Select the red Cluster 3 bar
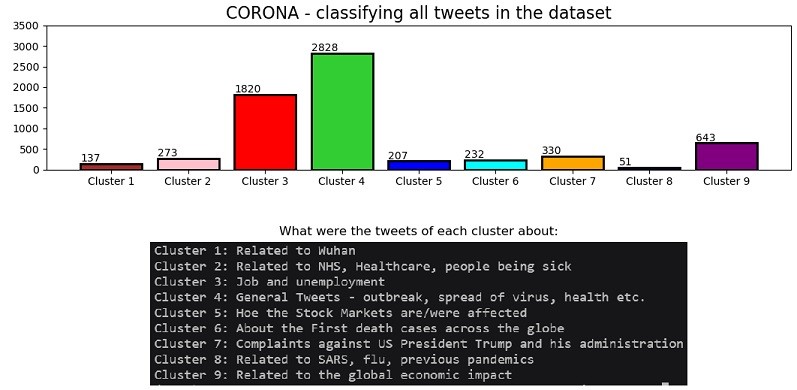Viewport: 797px width, 390px height. pyautogui.click(x=265, y=132)
